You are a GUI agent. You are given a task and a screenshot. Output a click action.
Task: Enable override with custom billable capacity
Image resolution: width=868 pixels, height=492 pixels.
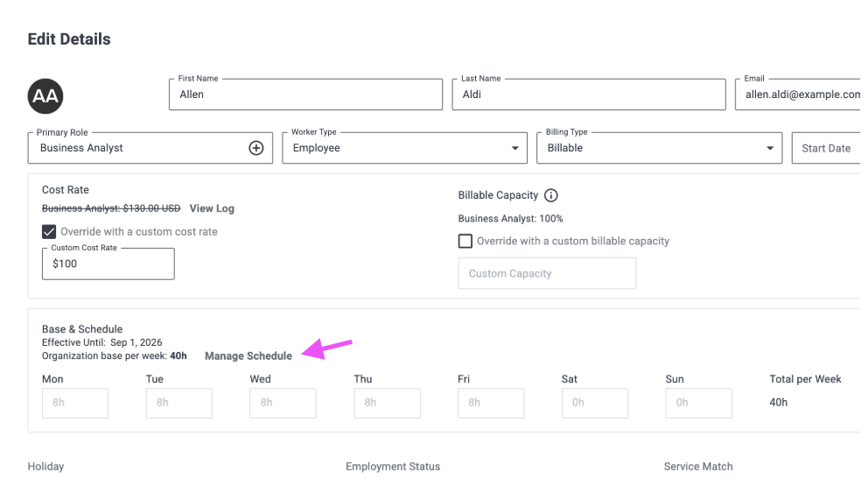pos(465,241)
